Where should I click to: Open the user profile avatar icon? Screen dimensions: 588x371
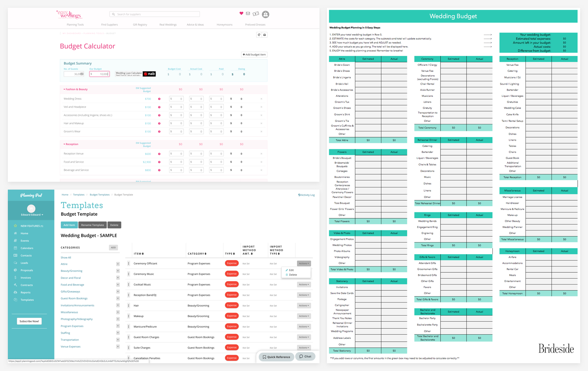265,14
